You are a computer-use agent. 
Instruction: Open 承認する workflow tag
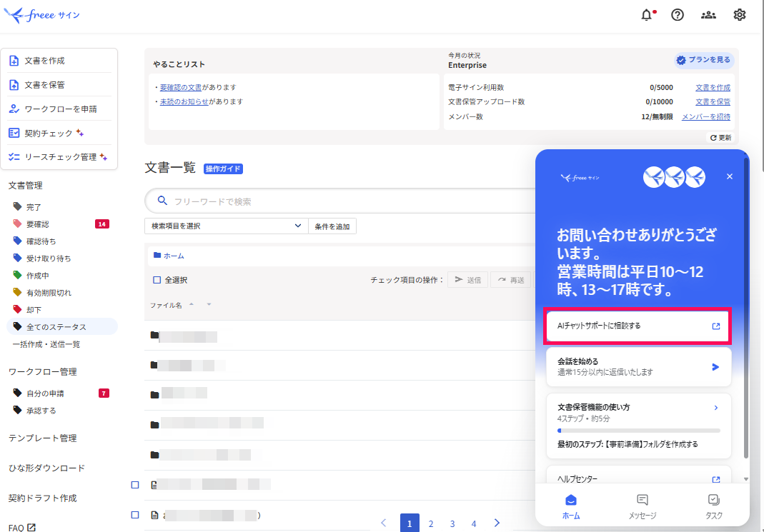[x=18, y=410]
